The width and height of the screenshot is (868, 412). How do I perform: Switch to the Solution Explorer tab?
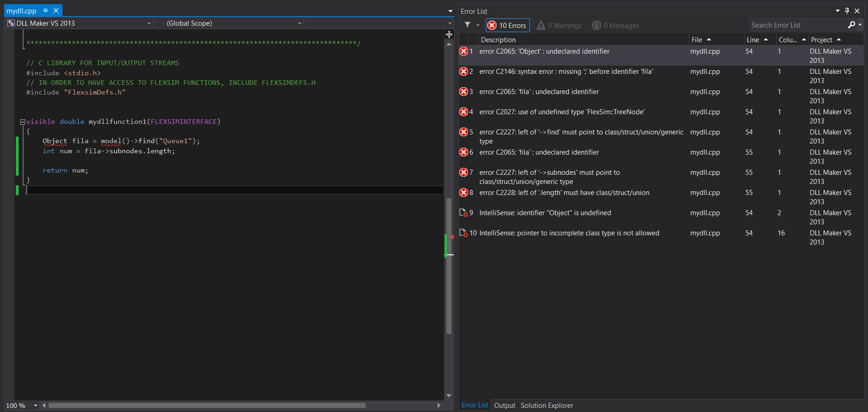[x=547, y=406]
